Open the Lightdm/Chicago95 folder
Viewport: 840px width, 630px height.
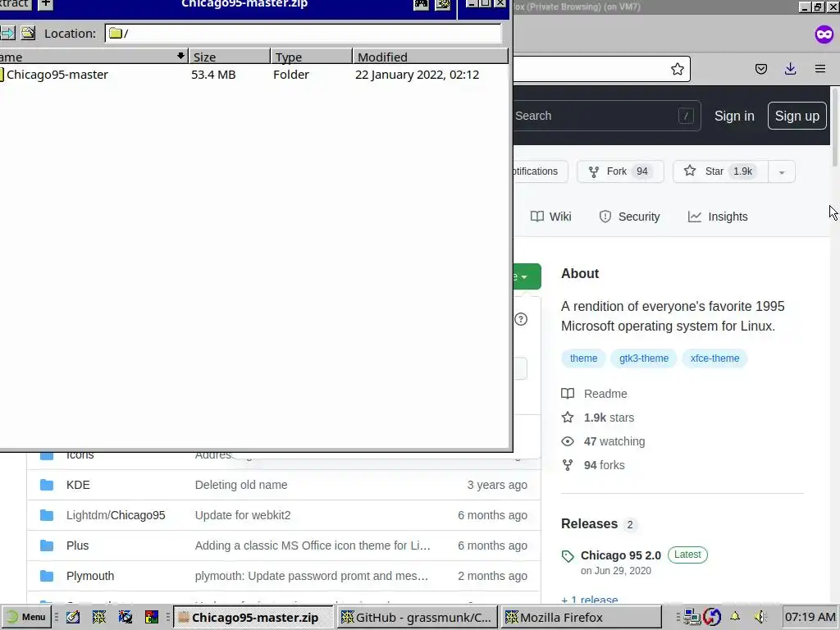click(116, 515)
